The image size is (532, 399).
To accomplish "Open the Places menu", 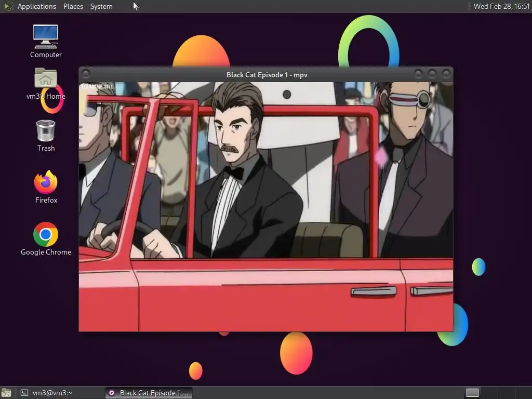I will point(73,6).
